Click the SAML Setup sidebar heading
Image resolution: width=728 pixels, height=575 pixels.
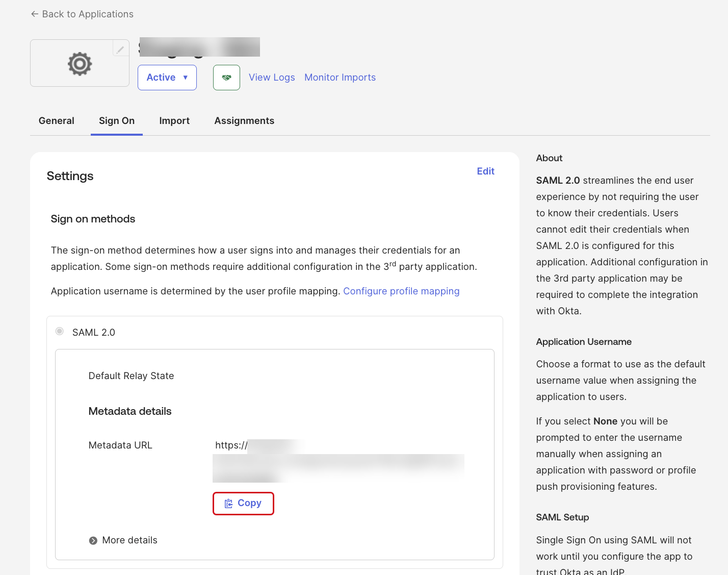pyautogui.click(x=563, y=517)
